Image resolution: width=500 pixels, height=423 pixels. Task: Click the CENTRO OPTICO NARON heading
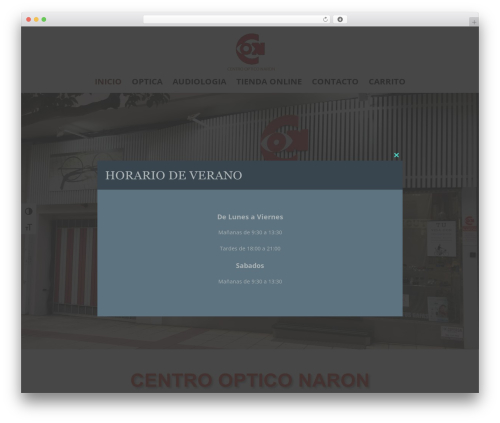250,380
